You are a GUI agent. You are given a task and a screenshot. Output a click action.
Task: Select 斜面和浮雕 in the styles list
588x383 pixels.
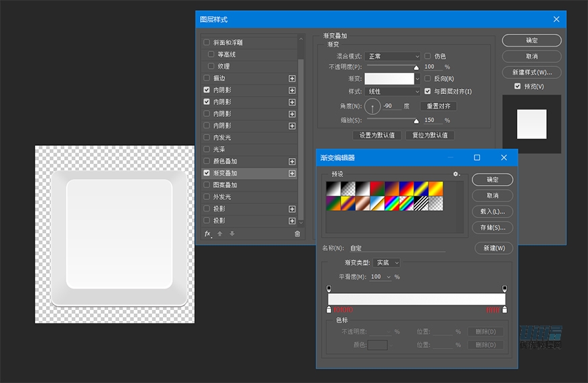228,43
